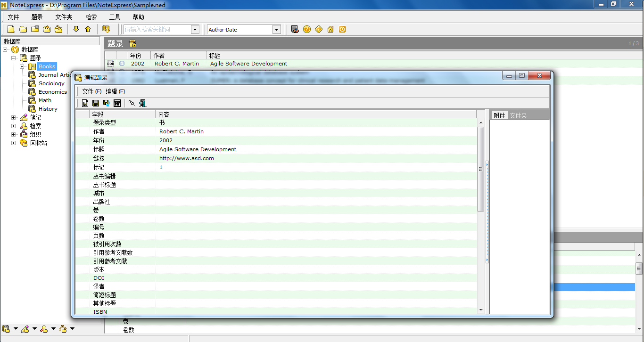Image resolution: width=644 pixels, height=342 pixels.
Task: Click the organization chart folder icon at bottom left
Action: click(x=63, y=329)
